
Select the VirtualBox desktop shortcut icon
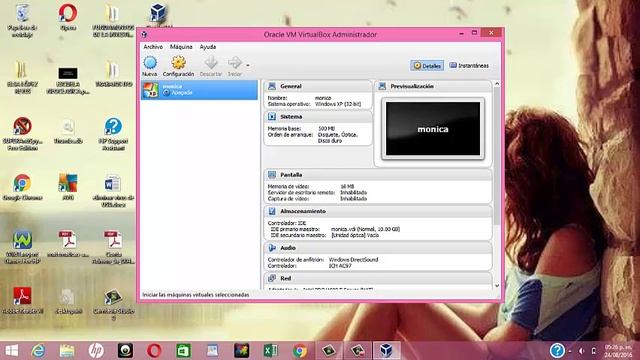[158, 13]
